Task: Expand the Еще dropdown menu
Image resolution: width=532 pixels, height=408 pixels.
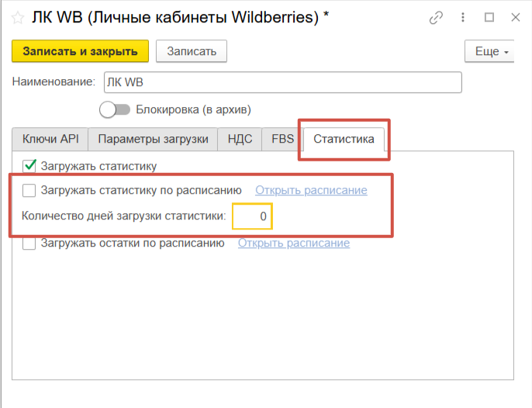Action: click(492, 51)
